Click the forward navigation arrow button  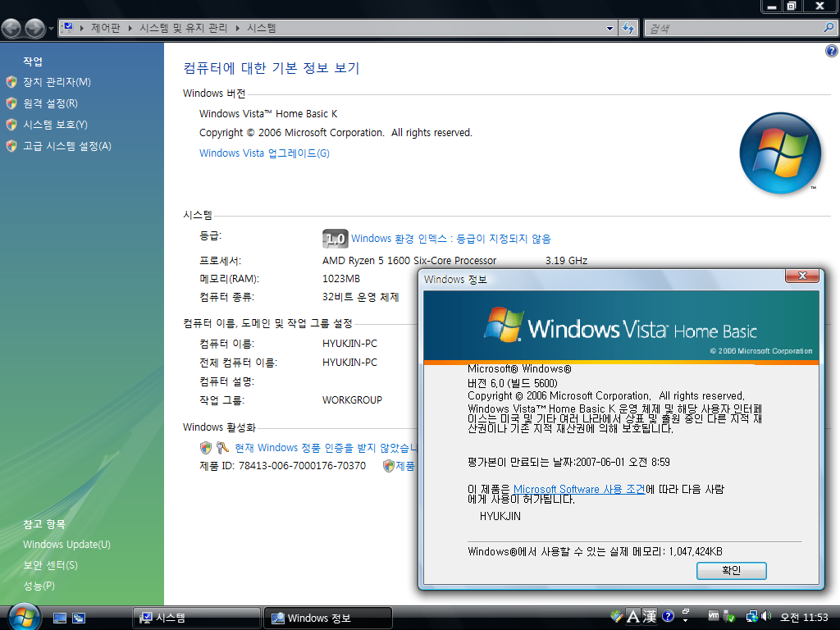click(x=34, y=28)
